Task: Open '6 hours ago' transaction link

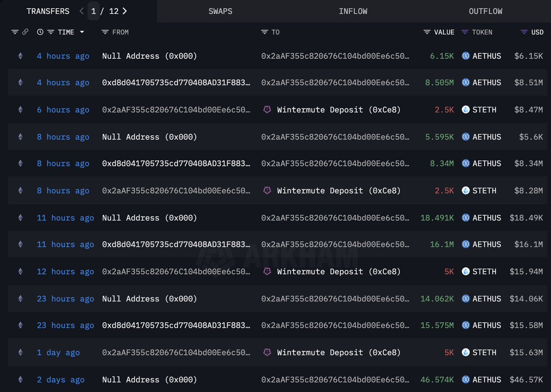Action: coord(63,109)
